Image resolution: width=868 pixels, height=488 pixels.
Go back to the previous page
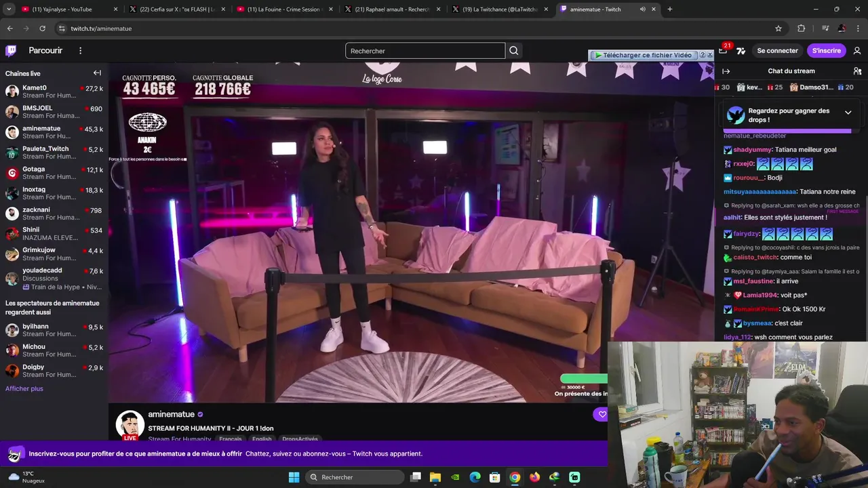(9, 28)
